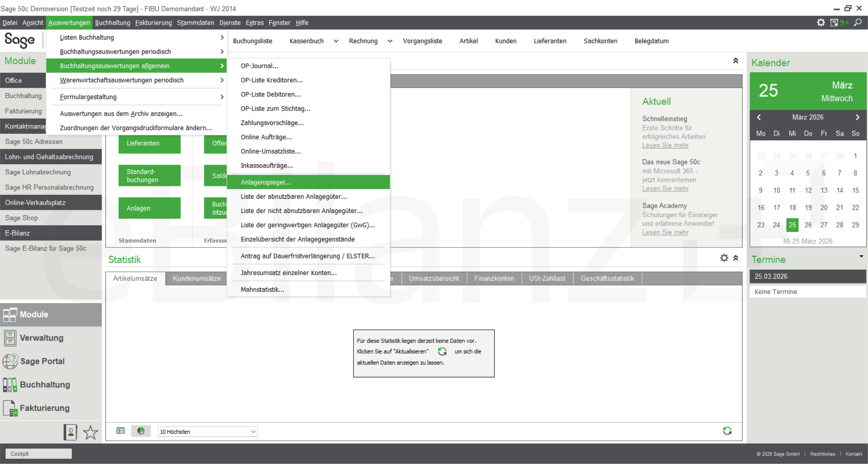The image size is (868, 464).
Task: Select calendar day 18
Action: (x=792, y=207)
